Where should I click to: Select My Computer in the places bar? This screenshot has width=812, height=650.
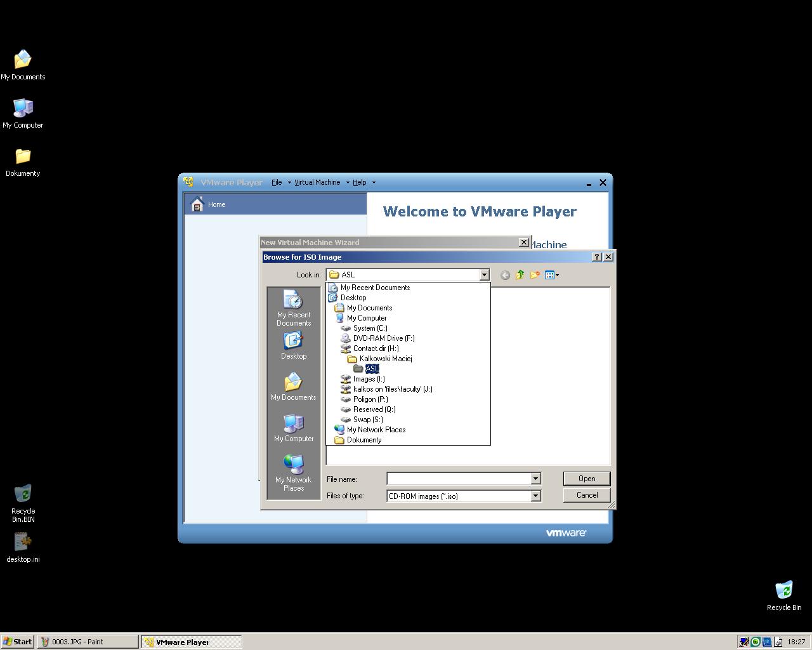pos(294,428)
